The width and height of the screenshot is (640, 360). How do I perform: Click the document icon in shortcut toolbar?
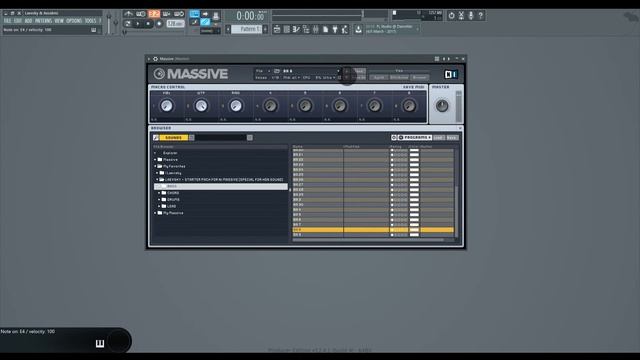click(x=325, y=29)
